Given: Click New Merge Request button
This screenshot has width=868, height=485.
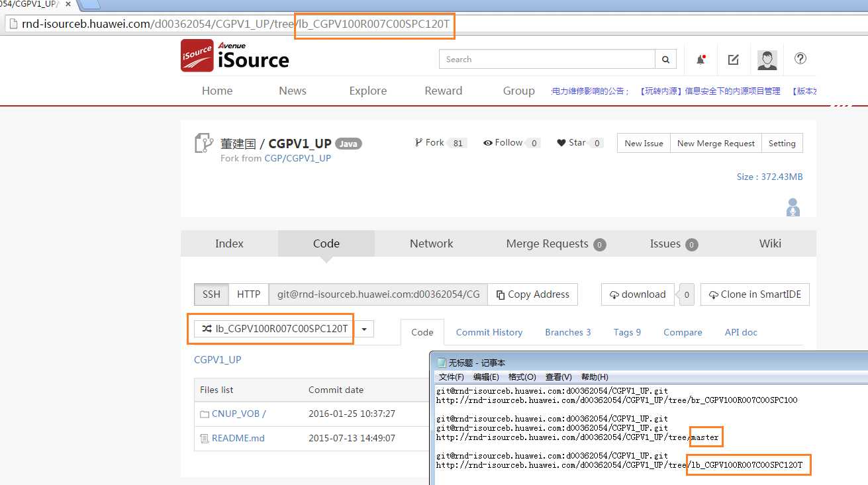Looking at the screenshot, I should (716, 143).
